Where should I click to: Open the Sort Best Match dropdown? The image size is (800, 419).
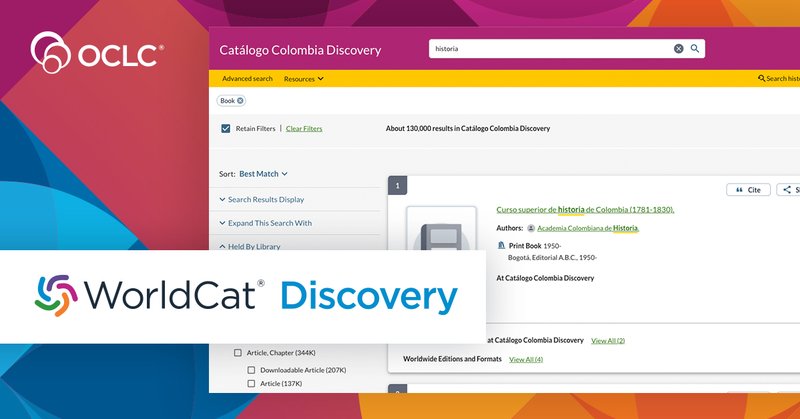[x=263, y=174]
